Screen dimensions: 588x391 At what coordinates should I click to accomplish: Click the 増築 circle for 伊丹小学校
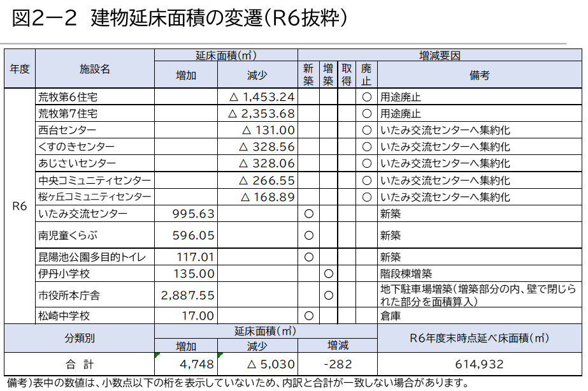coord(327,272)
